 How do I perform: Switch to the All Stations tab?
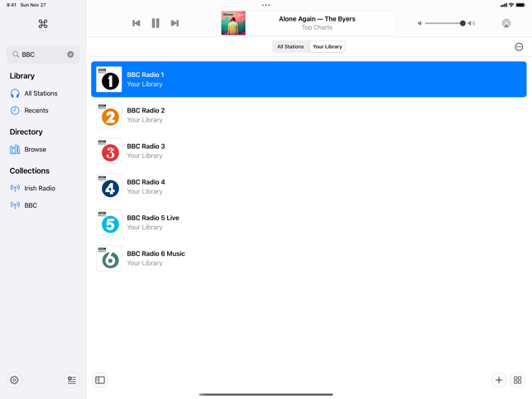[290, 46]
